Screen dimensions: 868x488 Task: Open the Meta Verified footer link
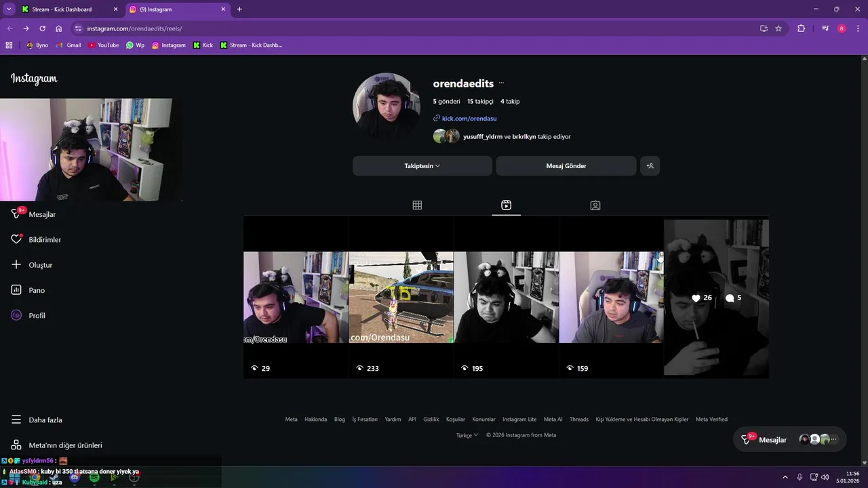(711, 419)
